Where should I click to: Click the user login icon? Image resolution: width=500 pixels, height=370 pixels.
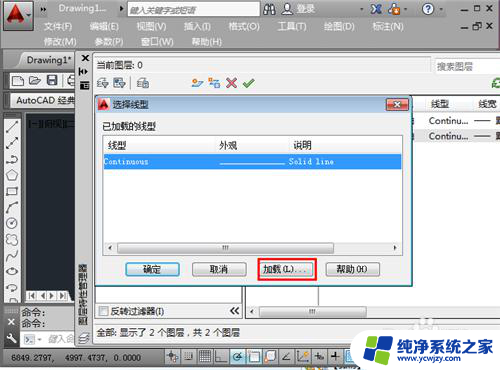coord(287,9)
